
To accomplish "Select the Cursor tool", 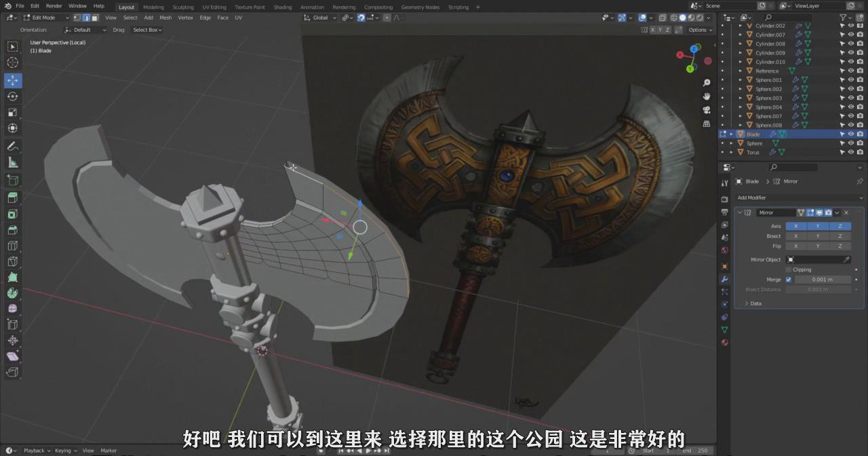I will pos(13,62).
